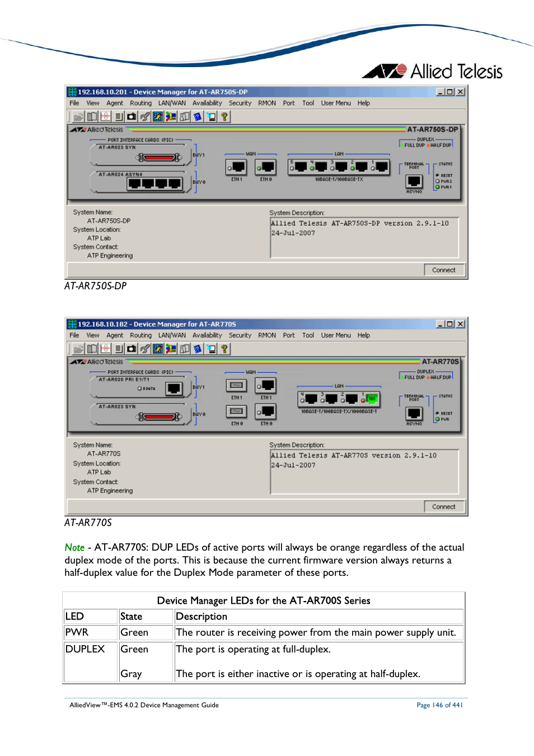The height and width of the screenshot is (756, 534).
Task: Open the Port menu in AT-AR770S window
Action: pyautogui.click(x=289, y=335)
